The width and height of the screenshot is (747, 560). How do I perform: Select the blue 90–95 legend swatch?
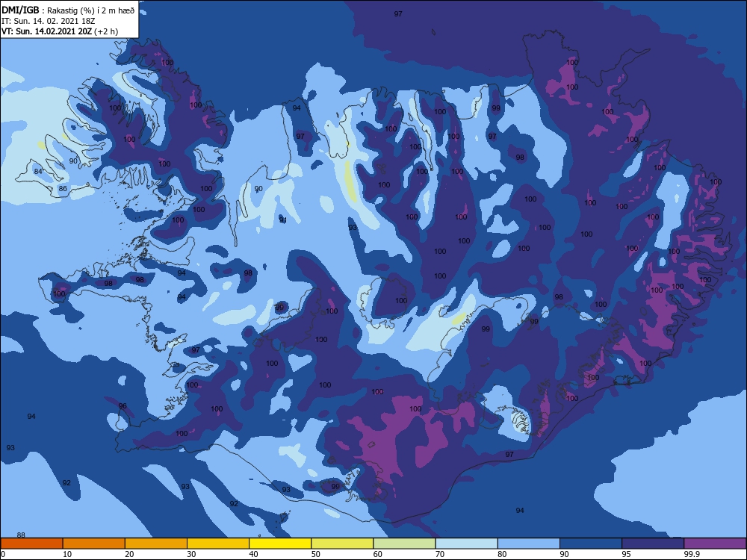coord(591,544)
